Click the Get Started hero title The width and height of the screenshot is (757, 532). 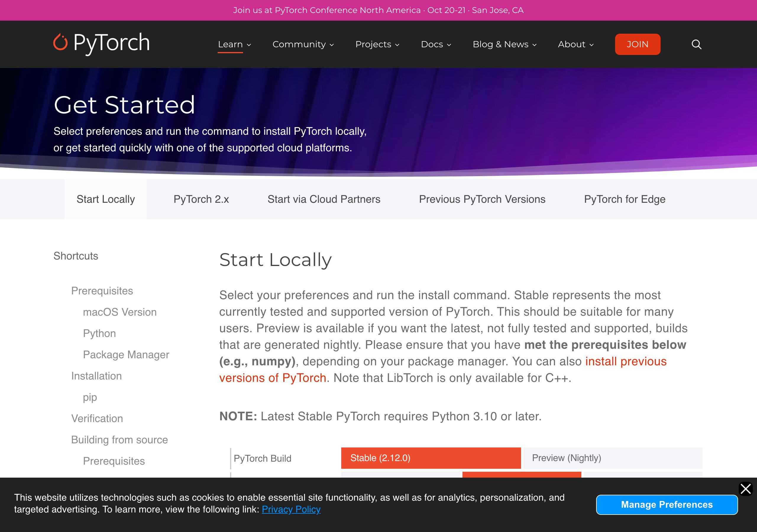click(124, 105)
